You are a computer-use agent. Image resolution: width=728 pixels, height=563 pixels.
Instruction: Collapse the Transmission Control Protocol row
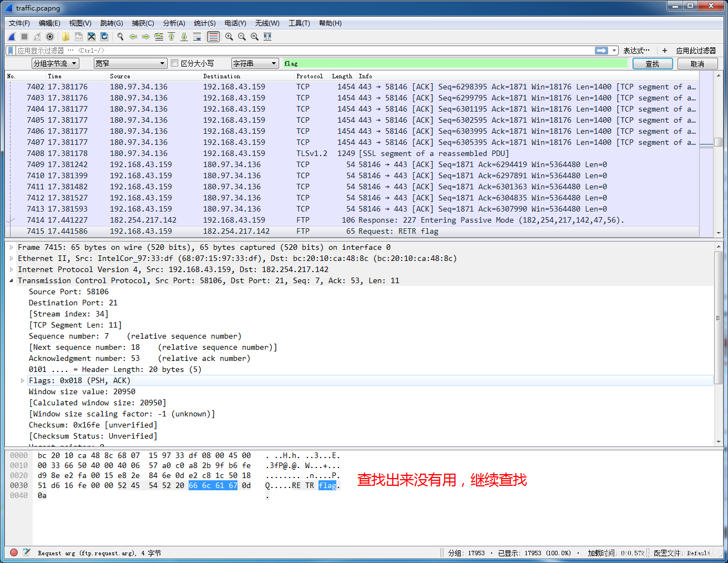tap(11, 281)
